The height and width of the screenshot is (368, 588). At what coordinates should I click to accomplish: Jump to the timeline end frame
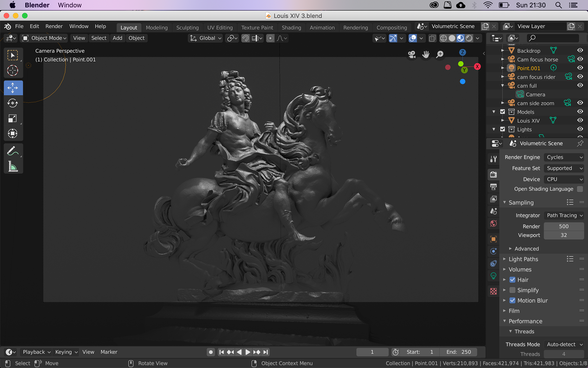266,352
